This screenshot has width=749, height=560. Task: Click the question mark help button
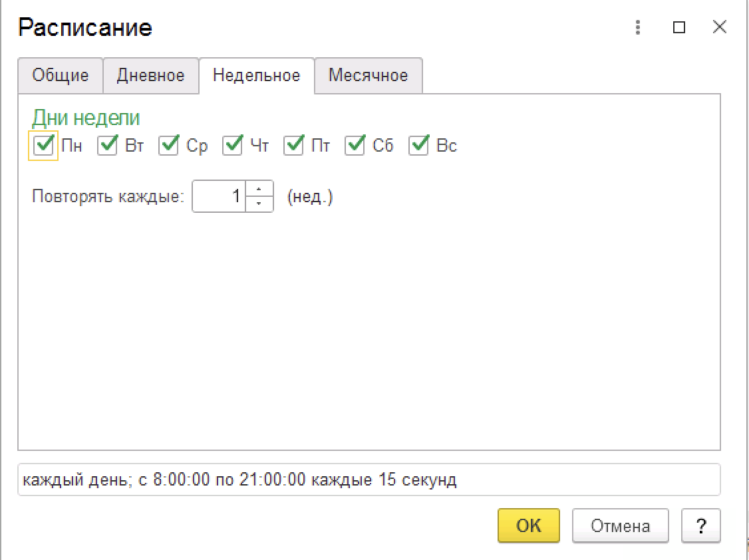pos(700,526)
